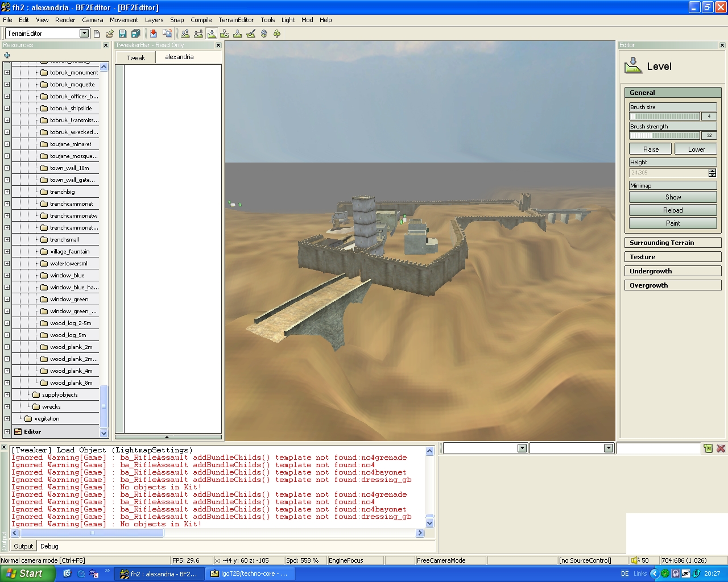Click the speaker volume icon in status bar

pos(635,560)
